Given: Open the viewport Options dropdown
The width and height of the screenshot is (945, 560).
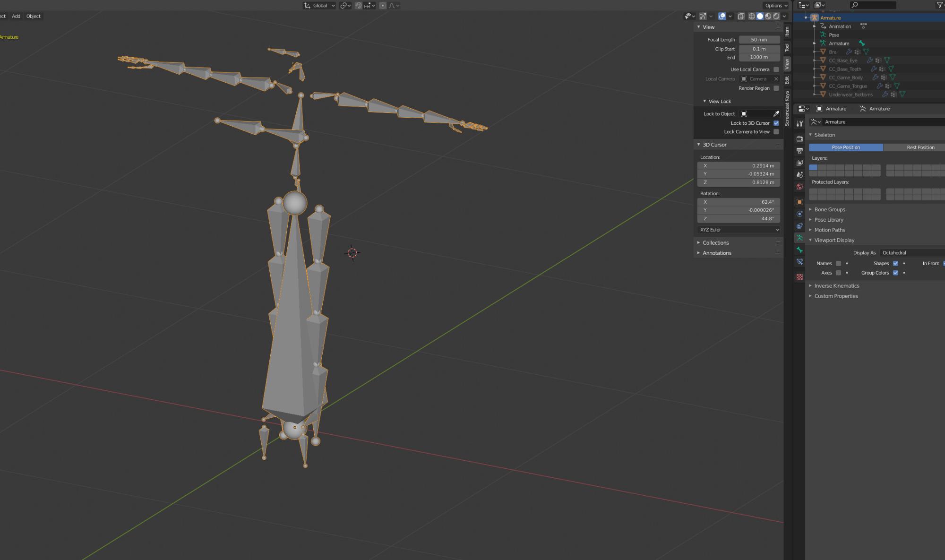Looking at the screenshot, I should point(776,6).
